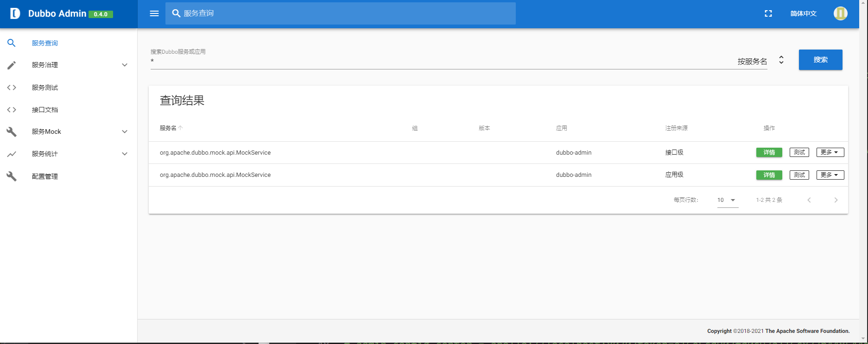Click the wrench icon beside 配置管理
Viewport: 868px width, 344px height.
point(12,176)
